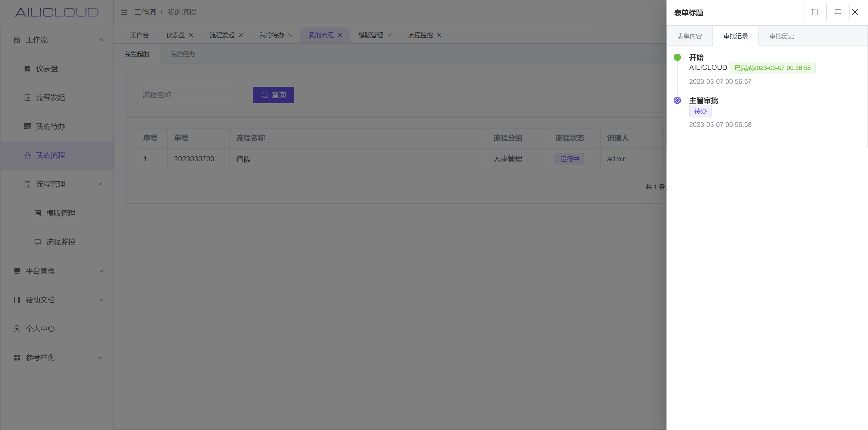Open the 流程监控 page tab
868x430 pixels.
tap(420, 35)
